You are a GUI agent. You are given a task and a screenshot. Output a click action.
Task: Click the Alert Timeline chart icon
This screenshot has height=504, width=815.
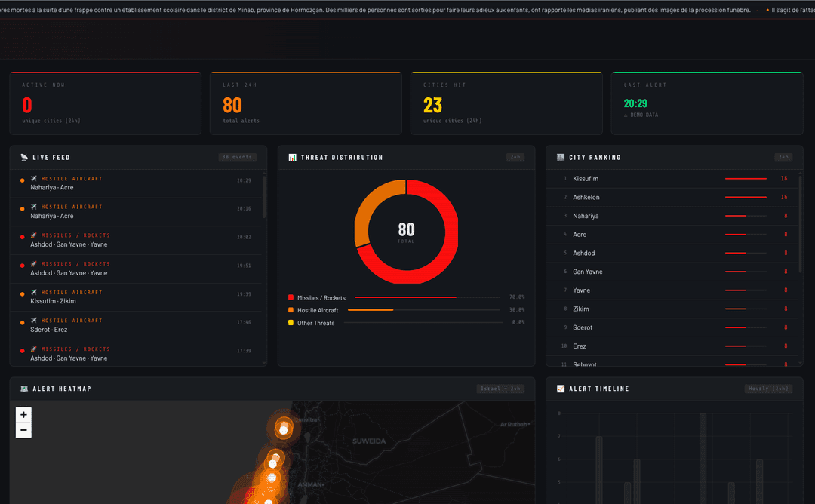point(560,389)
